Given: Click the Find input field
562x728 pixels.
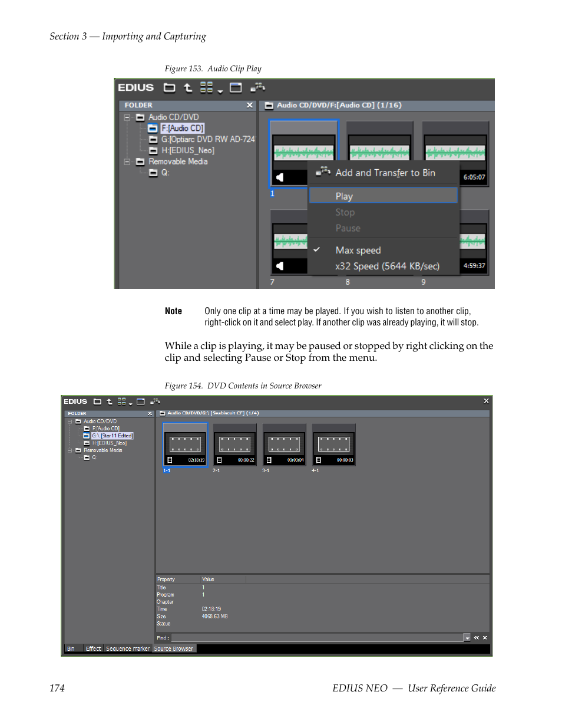Looking at the screenshot, I should 318,638.
